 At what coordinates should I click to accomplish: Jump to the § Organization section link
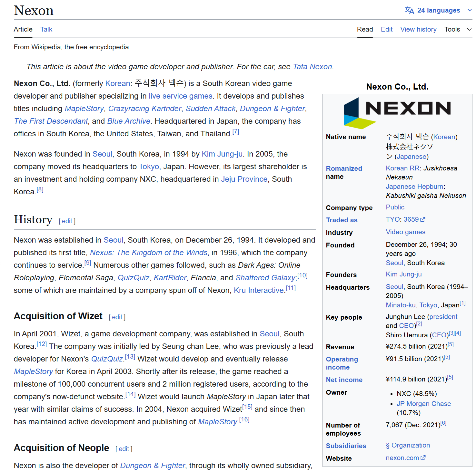click(x=408, y=445)
